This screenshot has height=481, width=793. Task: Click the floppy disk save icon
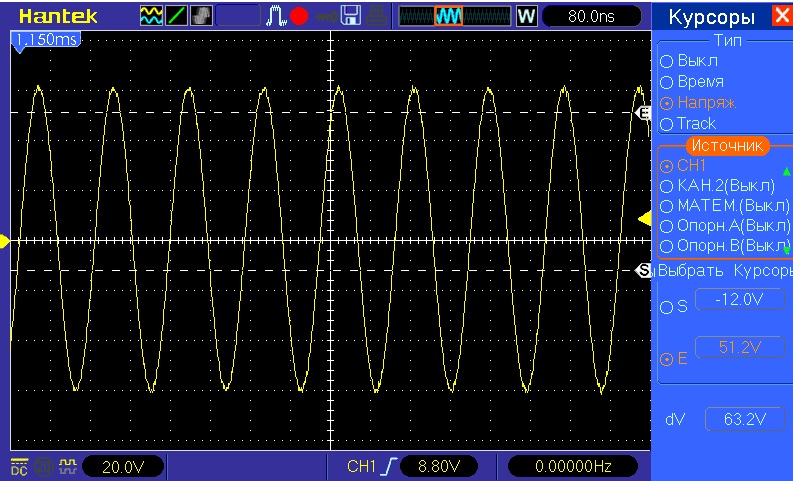pyautogui.click(x=351, y=16)
